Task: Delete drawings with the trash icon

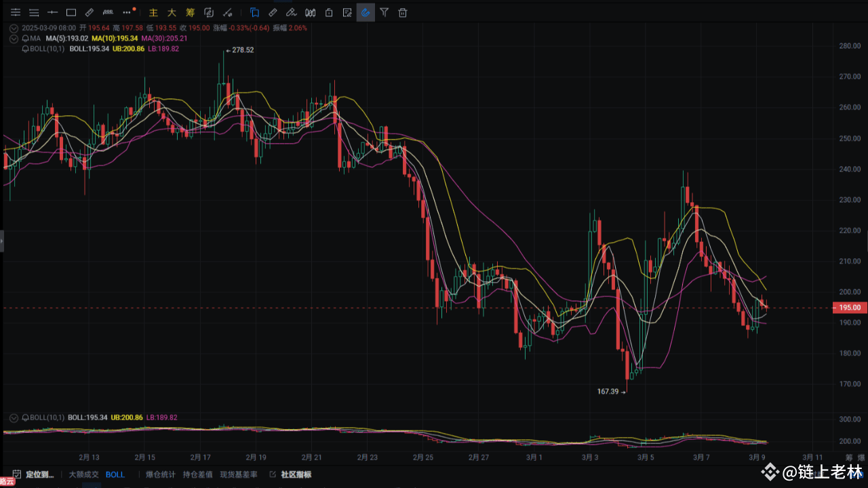Action: tap(403, 12)
